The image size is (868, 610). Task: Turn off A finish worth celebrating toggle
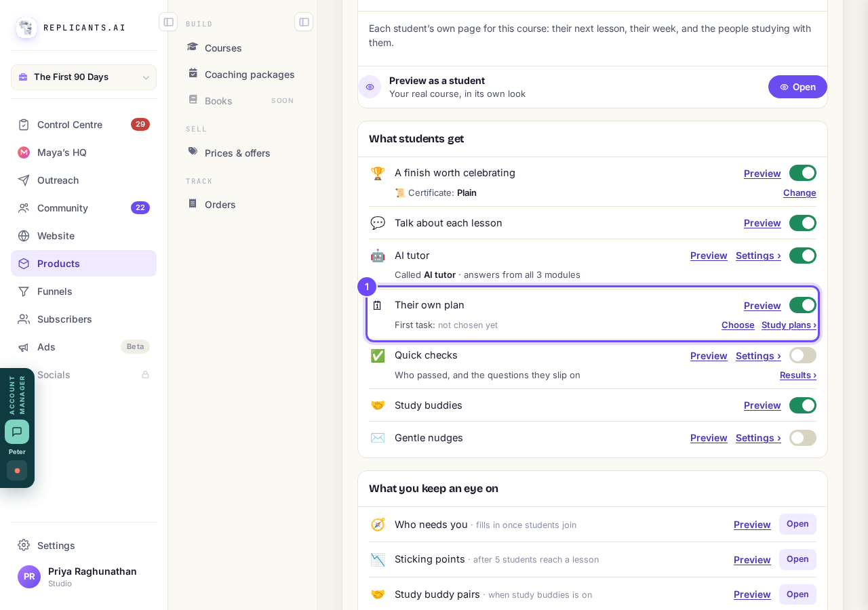[803, 173]
